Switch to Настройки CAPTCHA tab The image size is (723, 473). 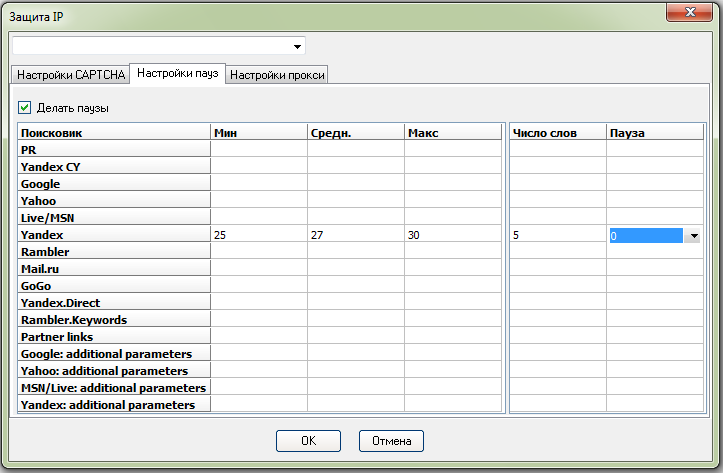pos(71,75)
